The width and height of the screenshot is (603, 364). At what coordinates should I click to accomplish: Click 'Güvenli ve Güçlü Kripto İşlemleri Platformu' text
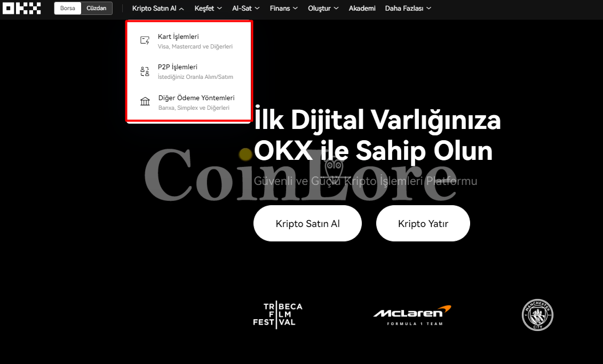click(366, 181)
